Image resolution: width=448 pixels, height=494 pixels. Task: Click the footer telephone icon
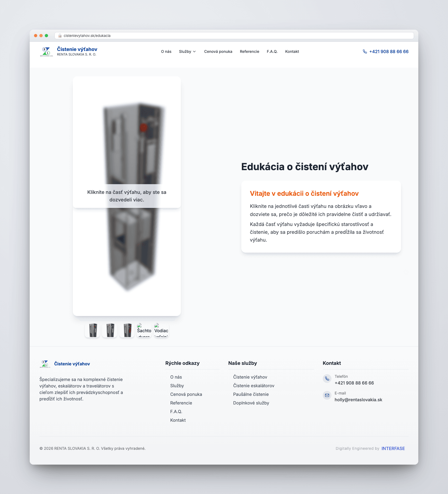pyautogui.click(x=327, y=379)
